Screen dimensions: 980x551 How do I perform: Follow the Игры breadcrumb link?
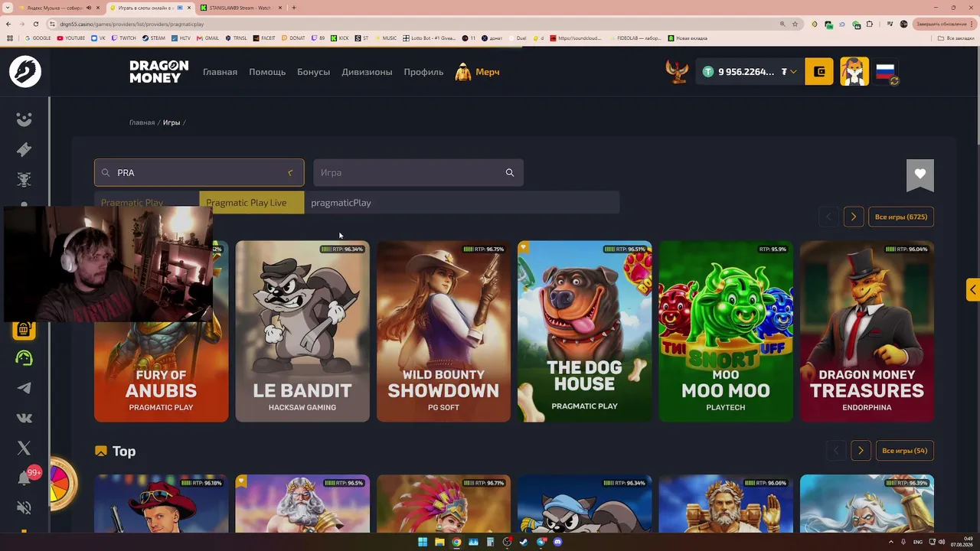171,122
